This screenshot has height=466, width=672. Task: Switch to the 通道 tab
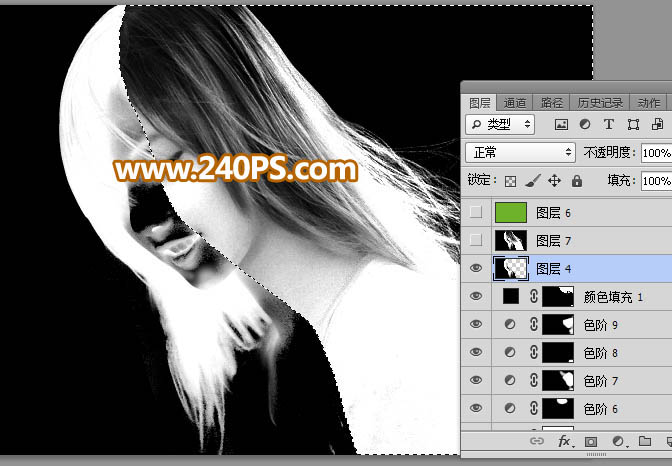[516, 102]
